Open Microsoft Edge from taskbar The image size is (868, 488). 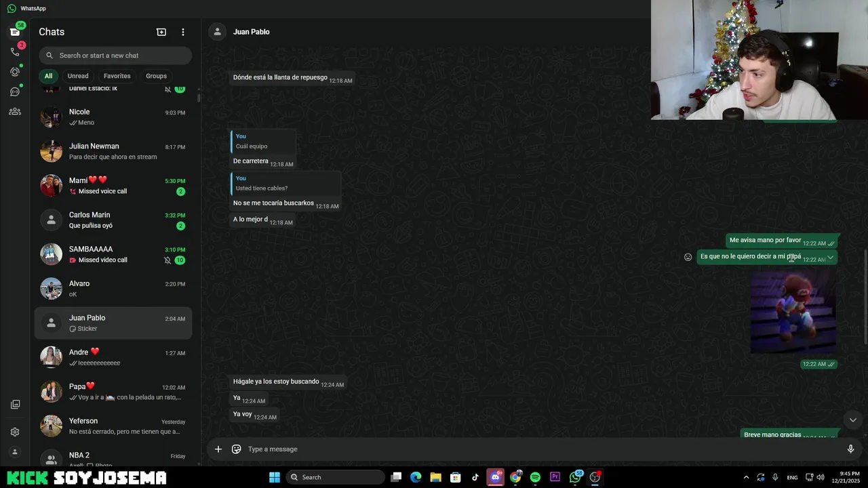pos(416,477)
